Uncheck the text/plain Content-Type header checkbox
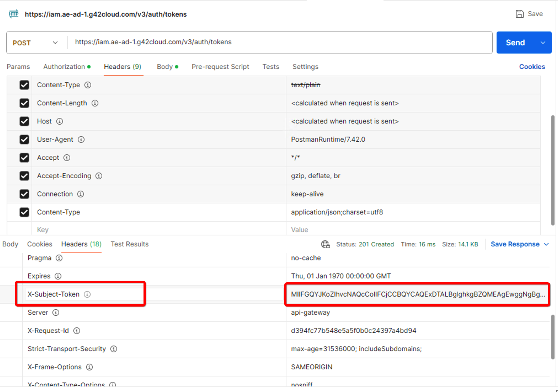558x392 pixels. click(x=24, y=85)
